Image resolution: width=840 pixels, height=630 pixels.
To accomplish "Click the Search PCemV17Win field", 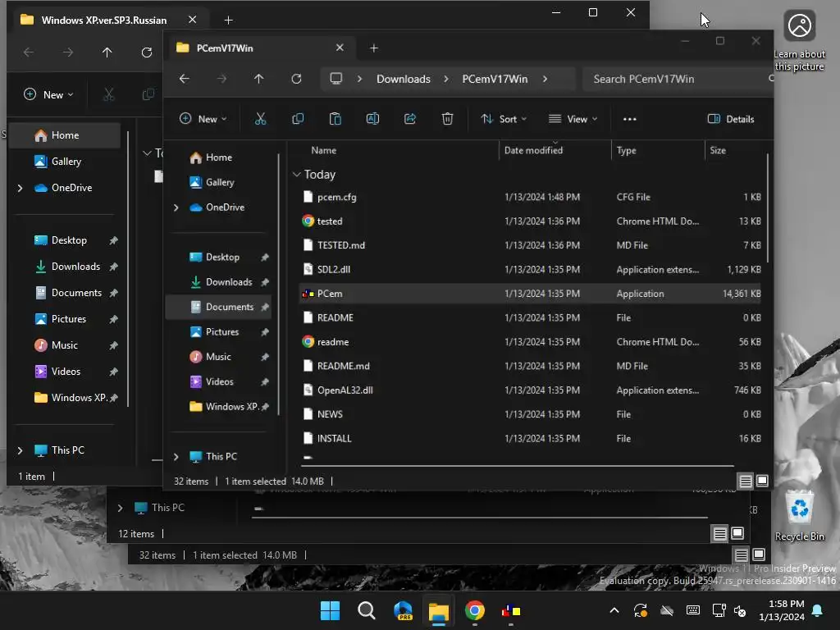I will pyautogui.click(x=678, y=79).
